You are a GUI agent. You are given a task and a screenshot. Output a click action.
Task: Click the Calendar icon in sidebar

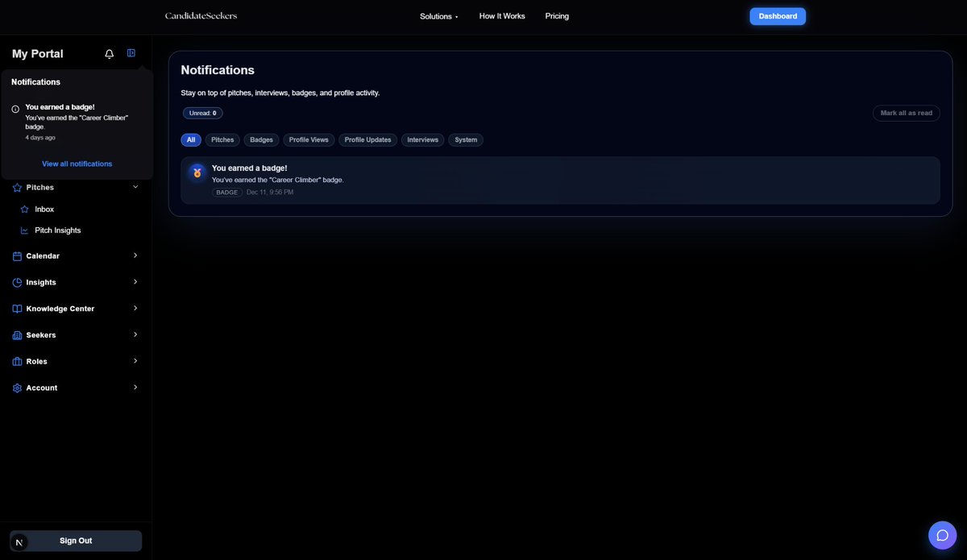(17, 256)
